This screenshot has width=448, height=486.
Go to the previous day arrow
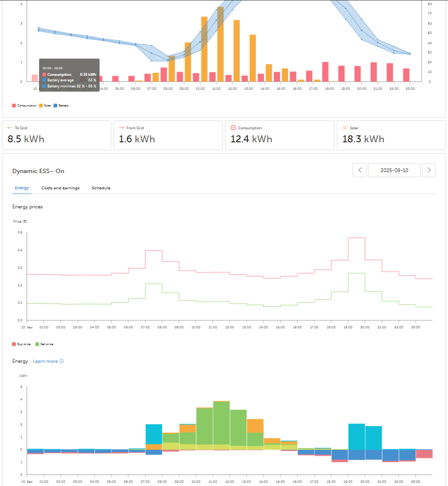360,170
